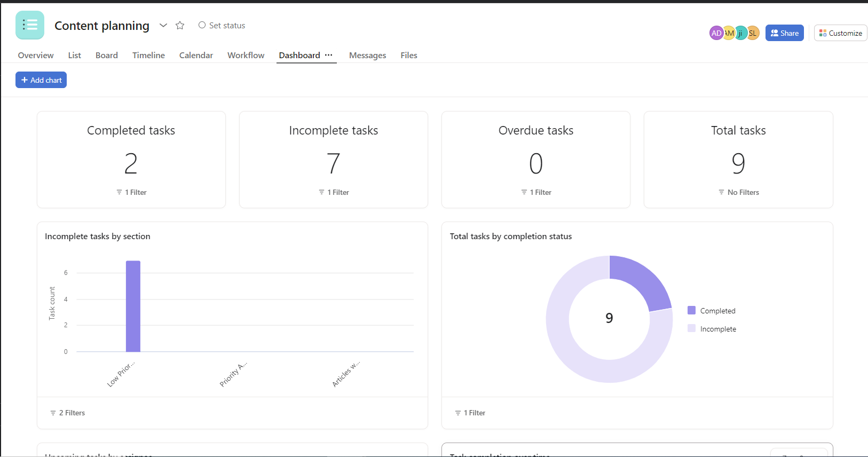The height and width of the screenshot is (457, 868).
Task: Add a new chart to dashboard
Action: pyautogui.click(x=41, y=80)
